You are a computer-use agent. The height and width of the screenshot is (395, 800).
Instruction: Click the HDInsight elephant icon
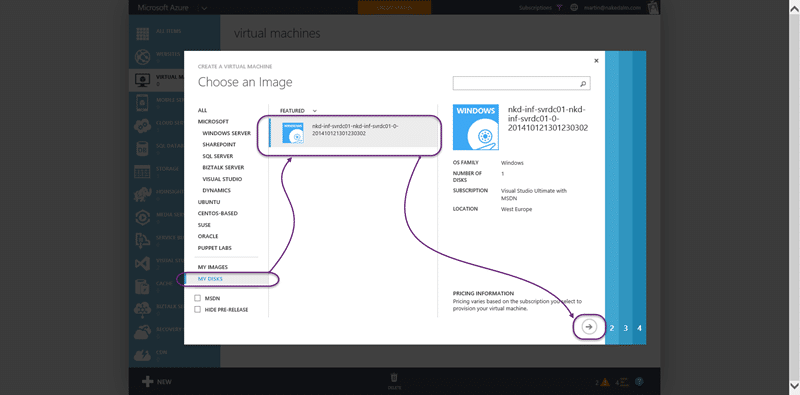click(x=142, y=194)
